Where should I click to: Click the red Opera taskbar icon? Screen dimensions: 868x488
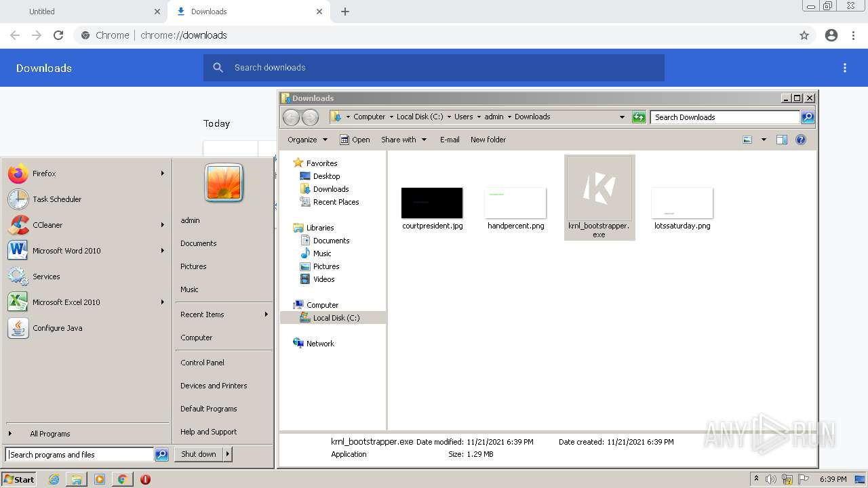click(145, 479)
